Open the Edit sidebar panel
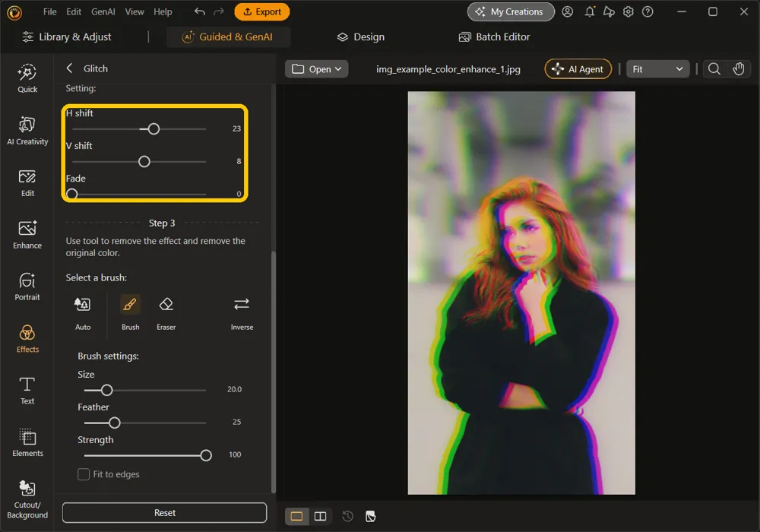Screen dimensions: 760x532 coord(27,183)
